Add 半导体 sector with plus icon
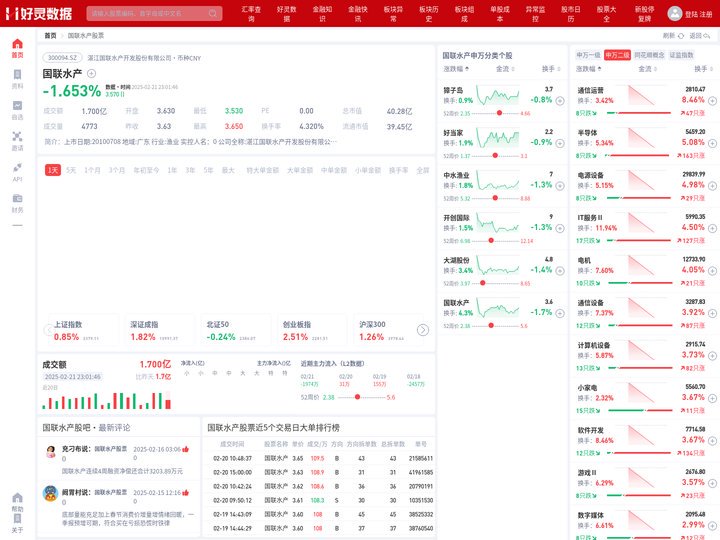 click(x=712, y=143)
